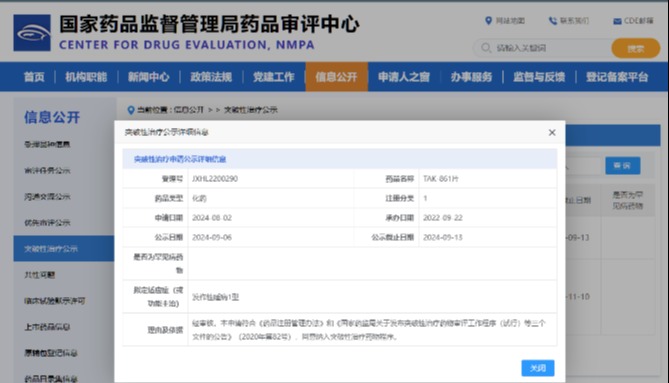Click the rare disease column header behind dialog

click(x=628, y=200)
